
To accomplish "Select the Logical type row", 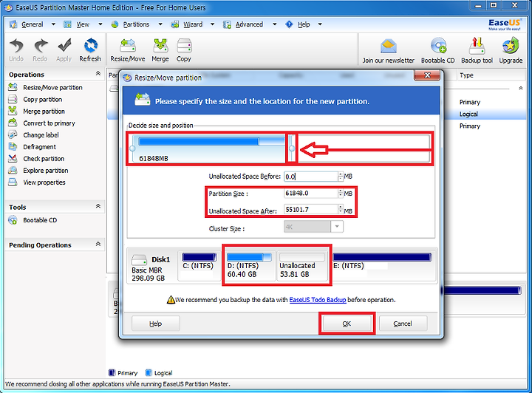I will coord(468,115).
